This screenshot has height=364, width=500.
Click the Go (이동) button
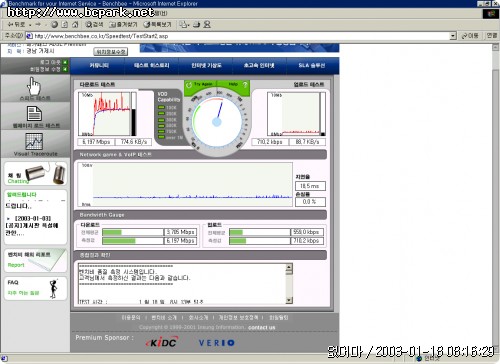point(470,36)
